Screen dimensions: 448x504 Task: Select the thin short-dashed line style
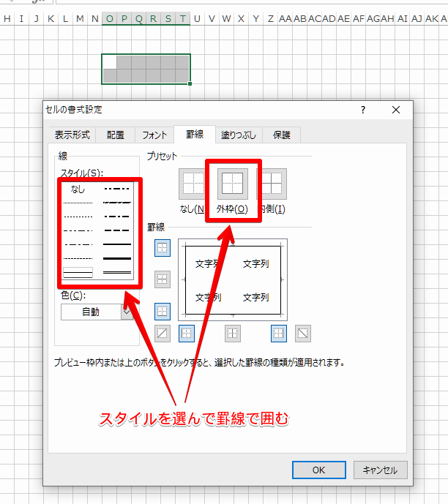pyautogui.click(x=78, y=258)
